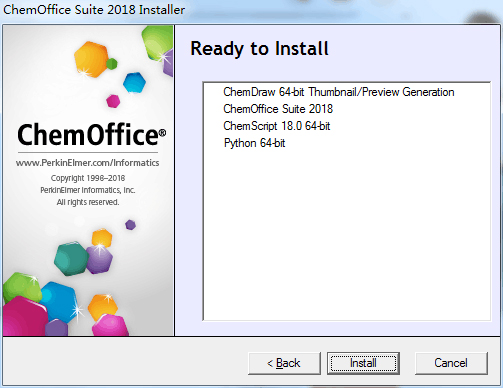Select the ChemOffice Suite 2018 list item
503x388 pixels.
278,109
